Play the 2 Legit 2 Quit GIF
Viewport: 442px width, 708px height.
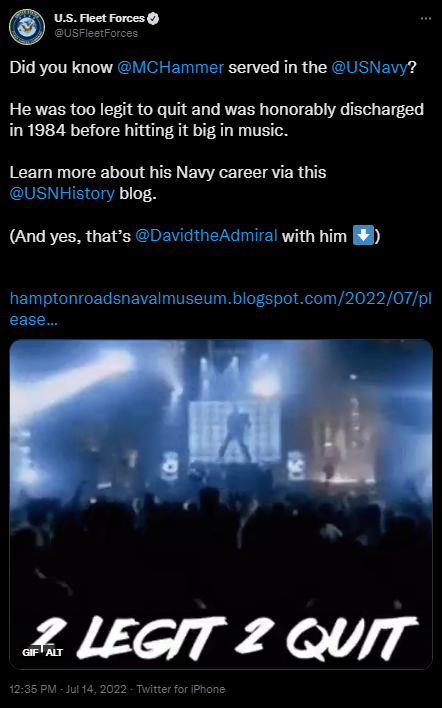pos(221,504)
